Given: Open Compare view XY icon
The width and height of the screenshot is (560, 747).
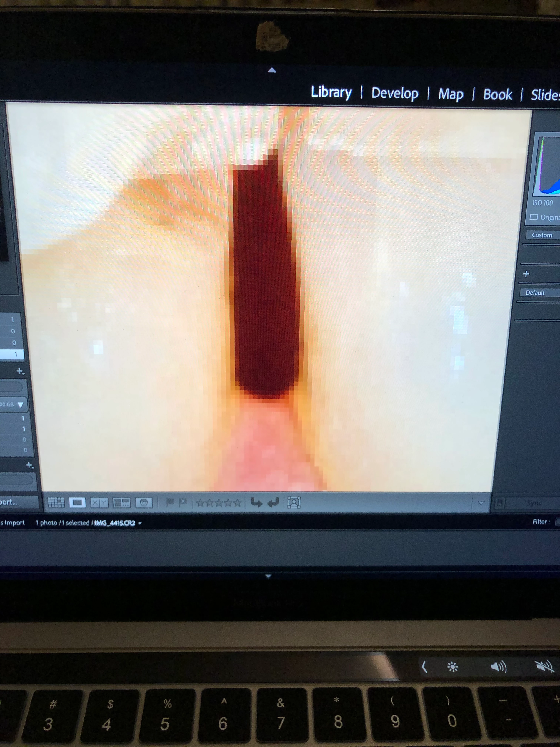Looking at the screenshot, I should (x=99, y=503).
